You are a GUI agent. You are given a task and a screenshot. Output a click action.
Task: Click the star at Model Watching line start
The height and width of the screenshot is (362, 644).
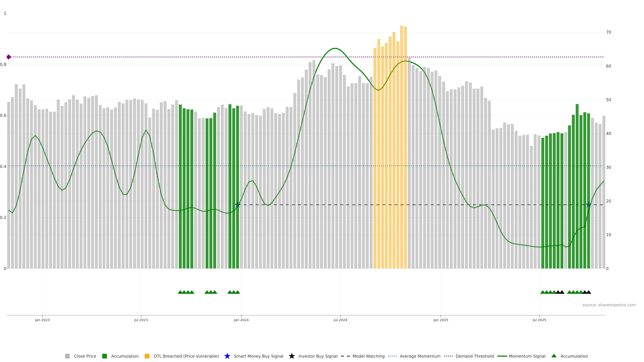pyautogui.click(x=237, y=205)
